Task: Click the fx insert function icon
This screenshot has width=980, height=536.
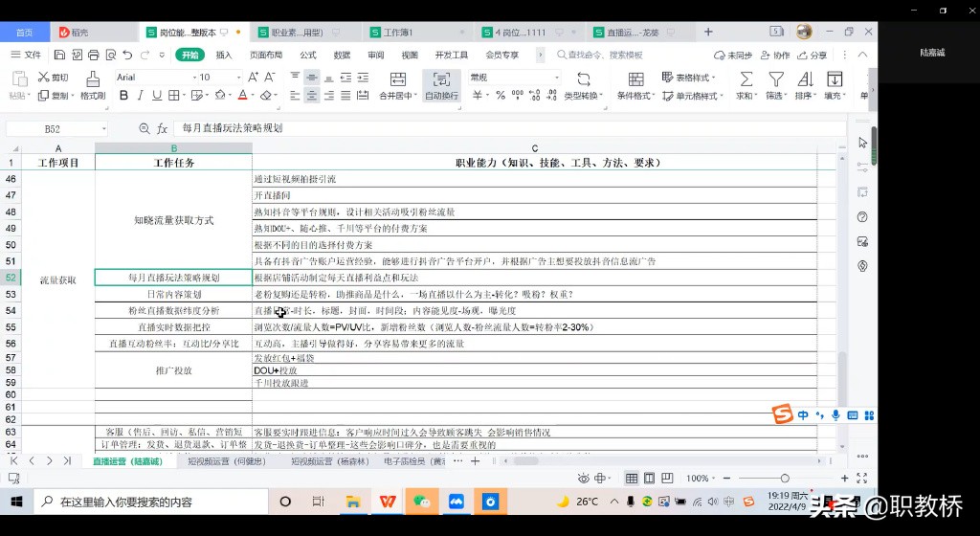Action: tap(163, 128)
